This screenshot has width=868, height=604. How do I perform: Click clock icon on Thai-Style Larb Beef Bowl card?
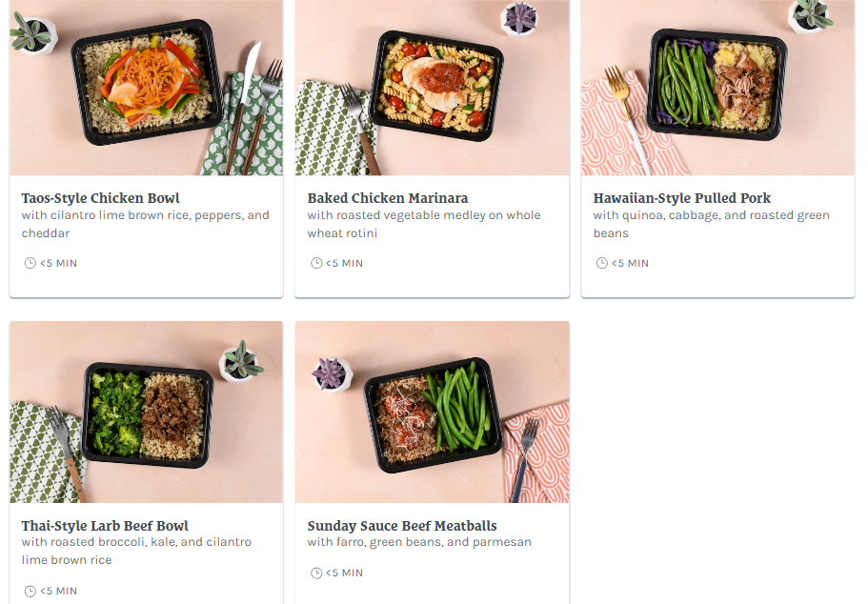click(x=30, y=592)
